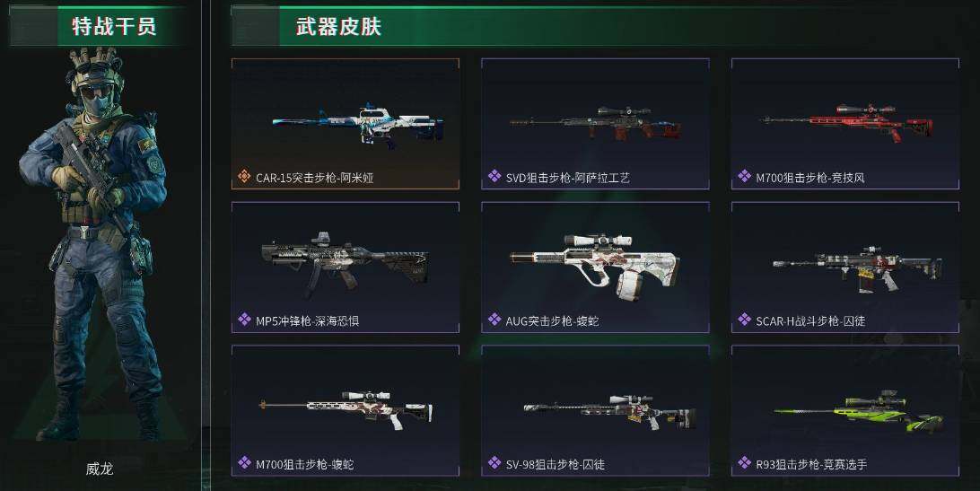980x491 pixels.
Task: Click the SV-98狙击步枪-囚徒 label text
Action: coord(555,464)
